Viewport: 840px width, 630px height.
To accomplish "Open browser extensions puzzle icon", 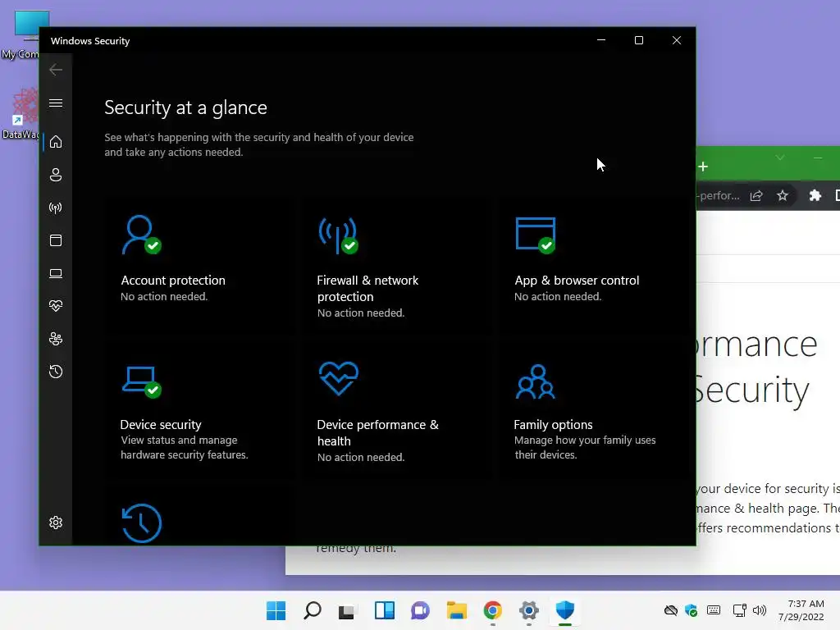I will 815,195.
